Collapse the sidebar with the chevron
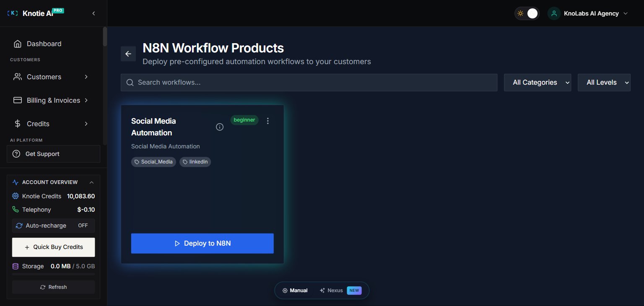 (x=93, y=13)
